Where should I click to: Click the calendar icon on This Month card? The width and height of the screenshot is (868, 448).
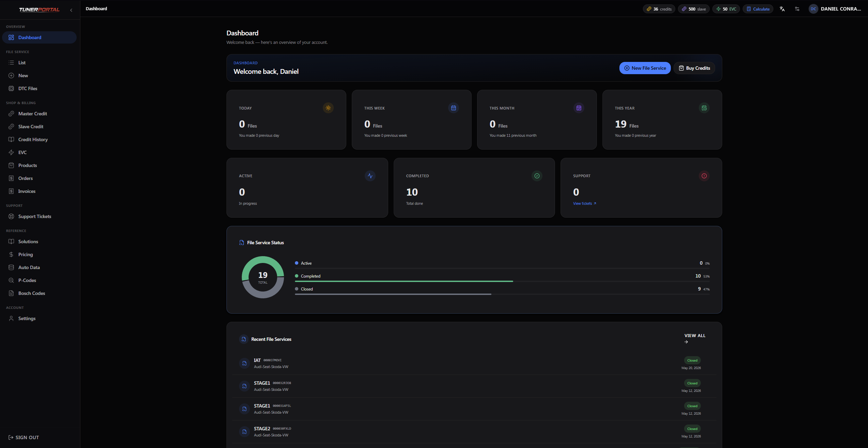579,108
